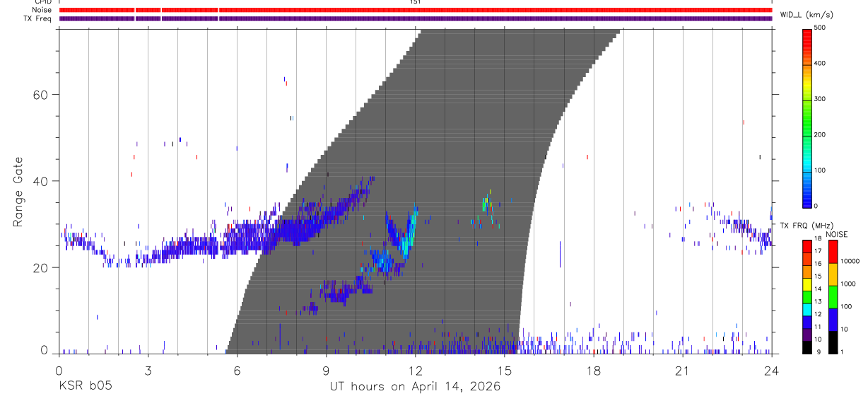The width and height of the screenshot is (868, 401).
Task: Click 'UT hours on April 14, 2026' axis title
Action: (415, 386)
